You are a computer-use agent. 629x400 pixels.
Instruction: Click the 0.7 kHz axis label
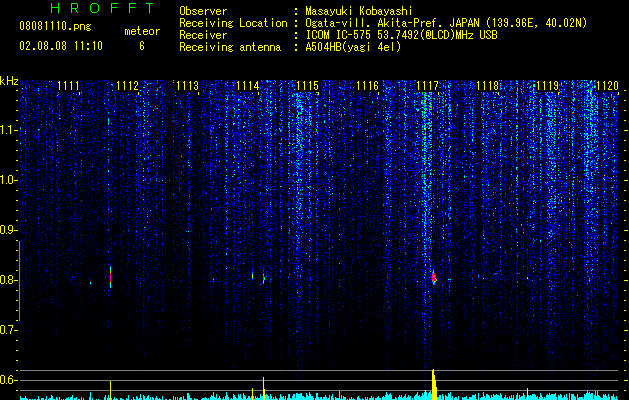tap(8, 330)
